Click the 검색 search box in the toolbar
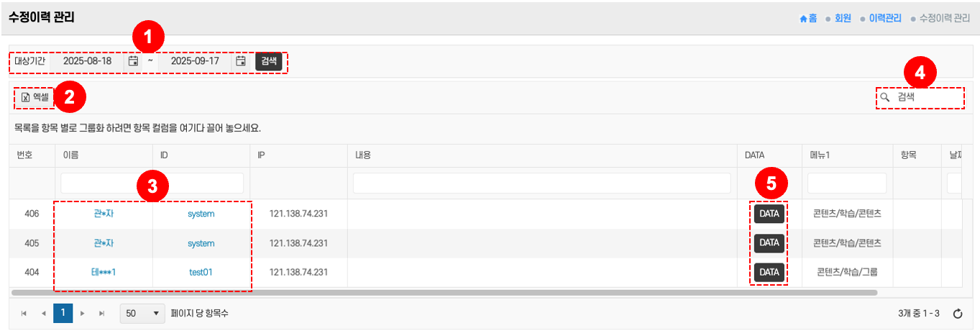 [926, 97]
